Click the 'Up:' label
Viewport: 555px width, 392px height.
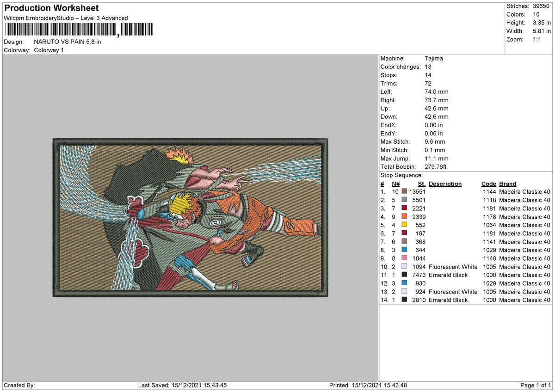click(385, 109)
